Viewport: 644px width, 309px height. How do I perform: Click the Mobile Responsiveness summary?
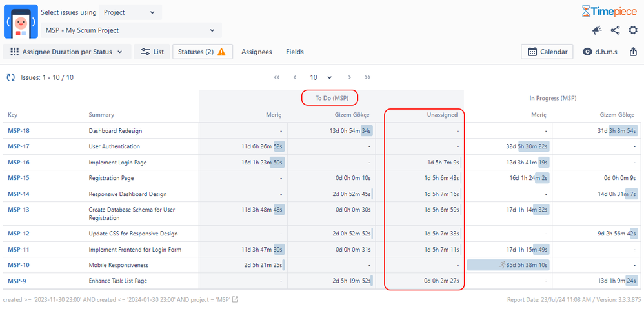(119, 265)
